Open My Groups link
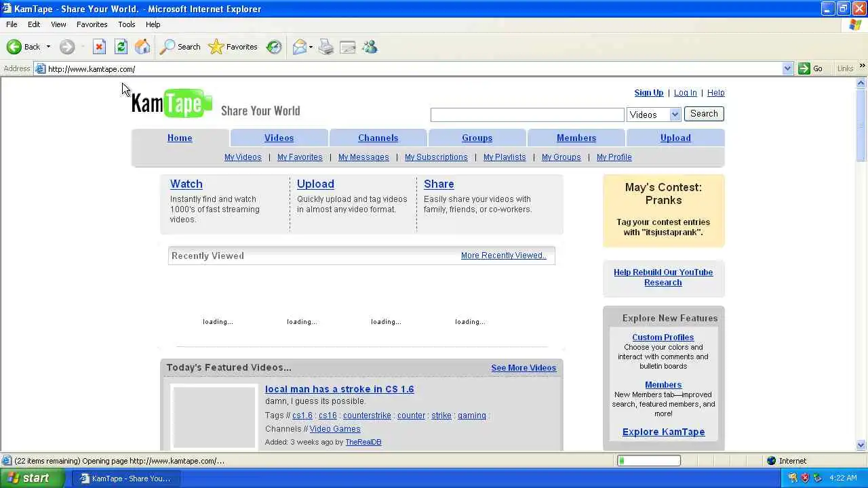868x488 pixels. tap(561, 157)
